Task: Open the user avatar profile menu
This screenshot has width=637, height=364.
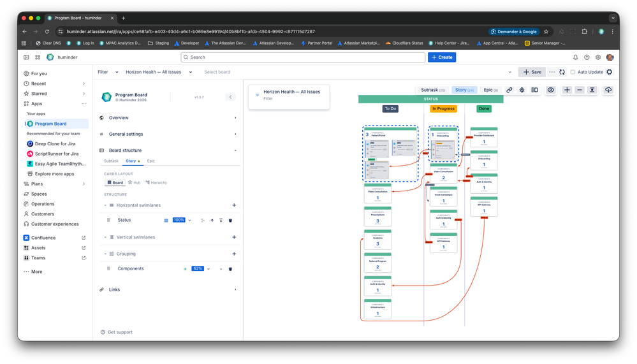Action: point(610,57)
